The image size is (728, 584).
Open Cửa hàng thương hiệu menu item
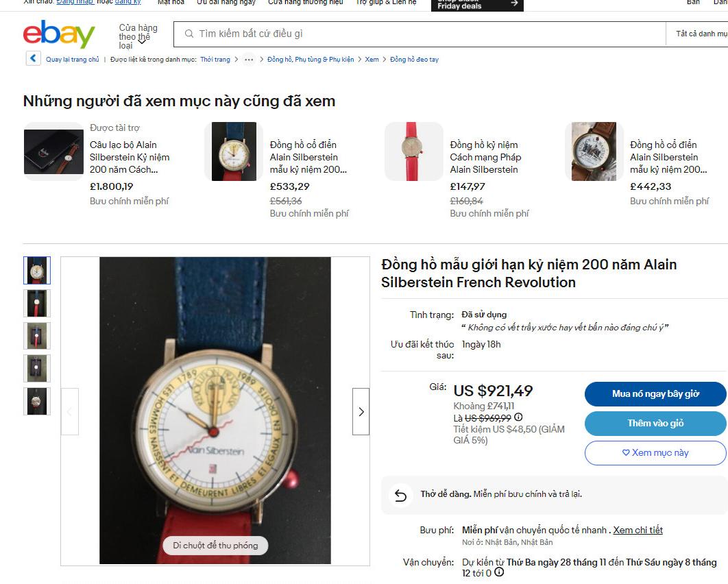click(x=306, y=2)
